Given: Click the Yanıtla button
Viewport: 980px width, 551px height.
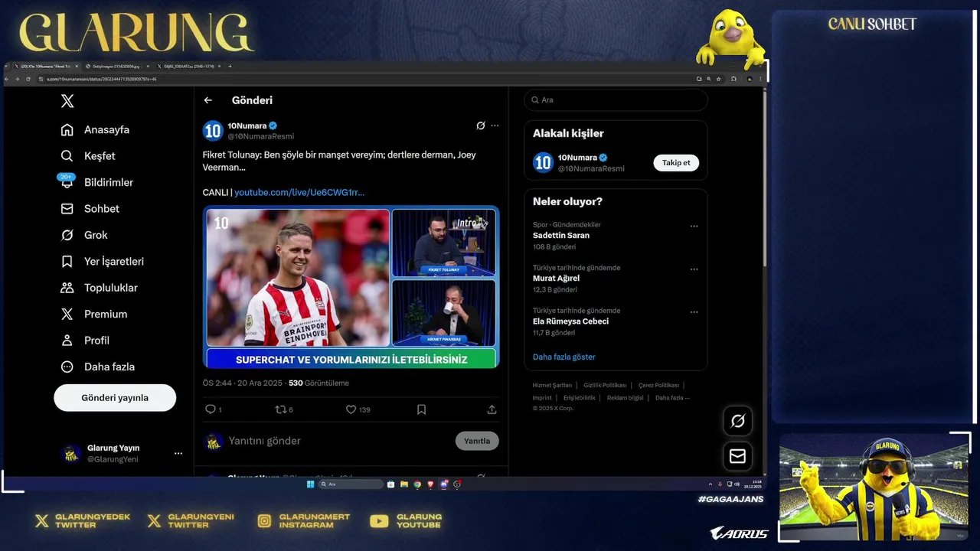Looking at the screenshot, I should 477,441.
